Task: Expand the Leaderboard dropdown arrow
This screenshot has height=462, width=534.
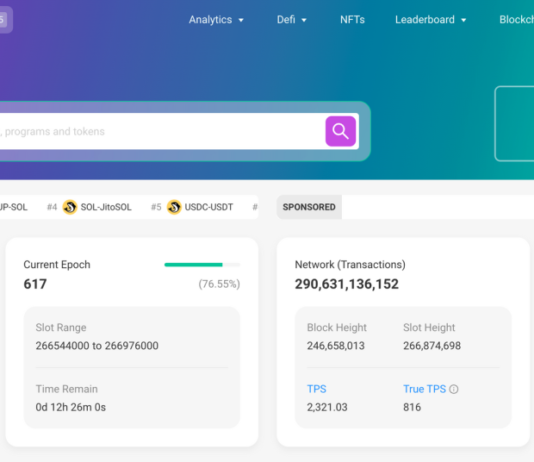Action: coord(464,20)
